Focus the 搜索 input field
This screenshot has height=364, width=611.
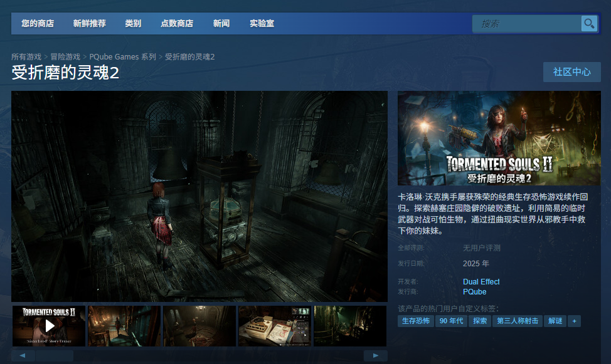526,24
